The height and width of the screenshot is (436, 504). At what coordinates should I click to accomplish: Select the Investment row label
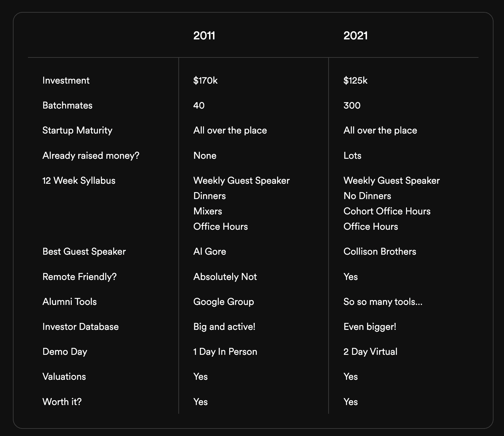[x=66, y=81]
